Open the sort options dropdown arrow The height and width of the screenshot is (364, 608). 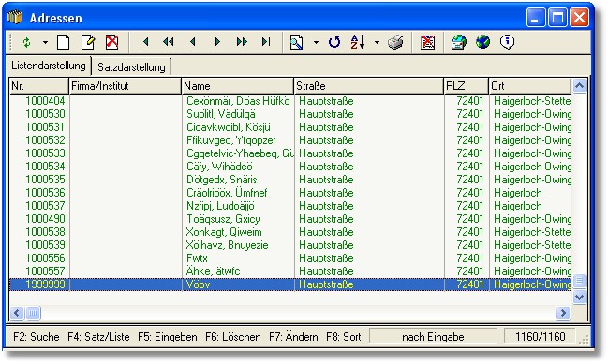pos(377,42)
